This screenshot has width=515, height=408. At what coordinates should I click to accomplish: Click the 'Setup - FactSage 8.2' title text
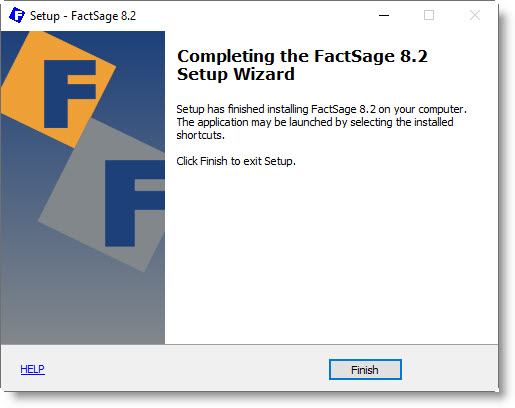pyautogui.click(x=83, y=16)
